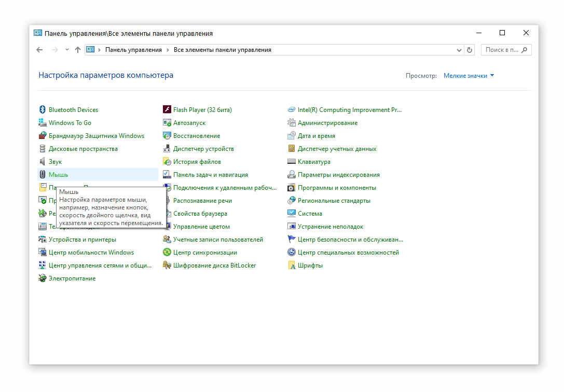Refresh the Control Panel view
Image resolution: width=564 pixels, height=392 pixels.
(470, 50)
